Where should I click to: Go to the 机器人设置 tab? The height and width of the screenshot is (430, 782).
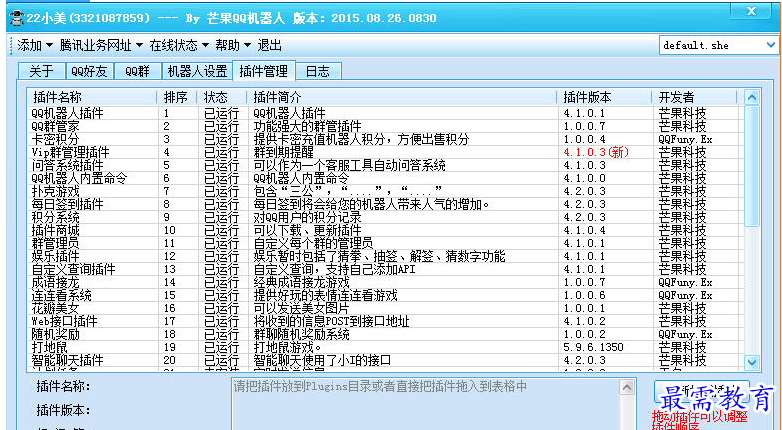[197, 71]
